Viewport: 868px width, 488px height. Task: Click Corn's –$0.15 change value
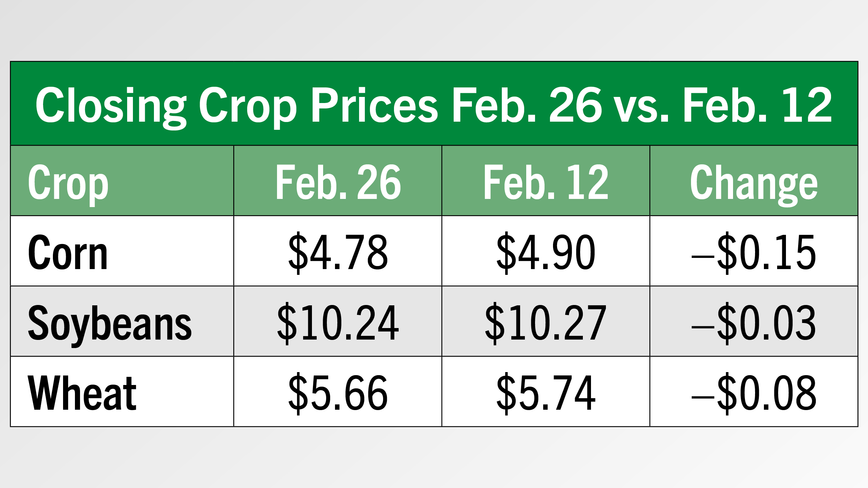(x=754, y=252)
